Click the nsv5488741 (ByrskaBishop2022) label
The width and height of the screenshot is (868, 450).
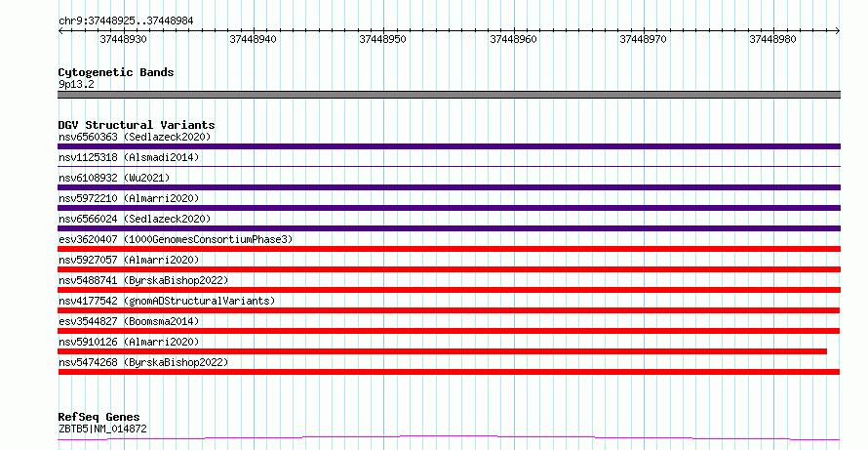143,280
